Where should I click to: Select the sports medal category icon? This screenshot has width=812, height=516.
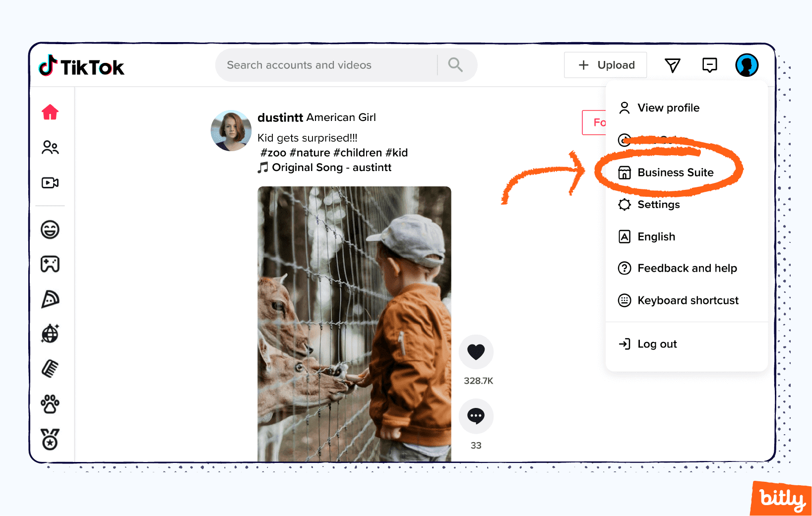pos(50,439)
